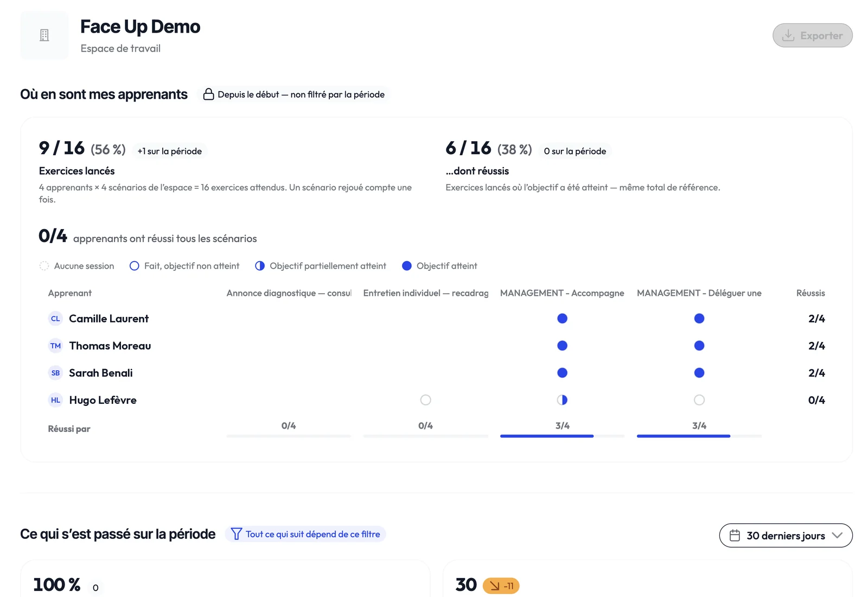Image resolution: width=868 pixels, height=597 pixels.
Task: Click Camille Laurent's MANAGEMENT Déléguer achieved dot
Action: (x=699, y=319)
